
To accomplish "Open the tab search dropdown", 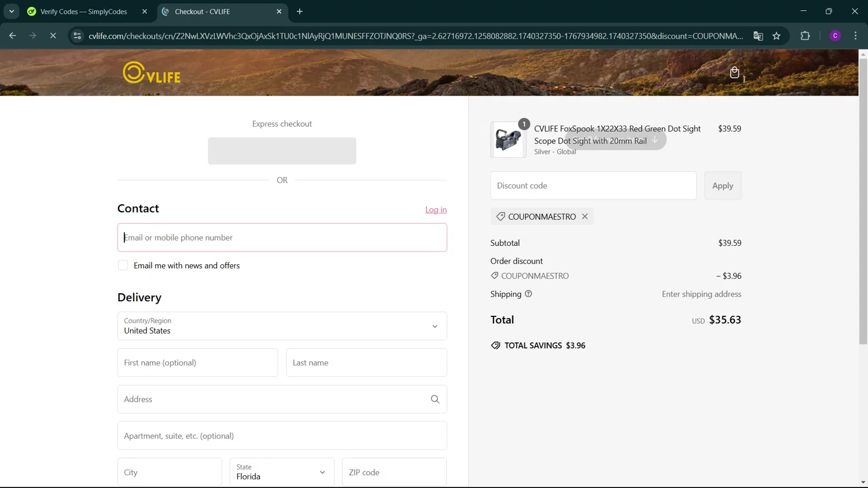I will click(12, 12).
